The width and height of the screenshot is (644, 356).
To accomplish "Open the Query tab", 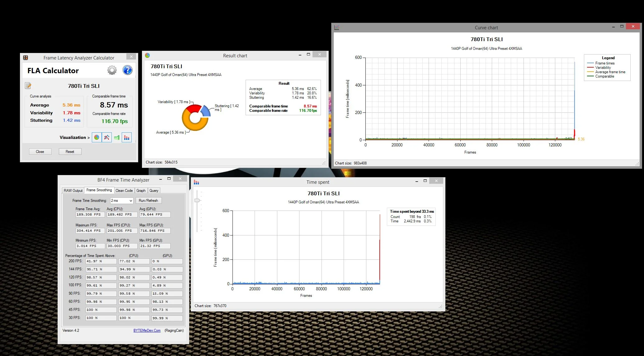I will pyautogui.click(x=154, y=191).
